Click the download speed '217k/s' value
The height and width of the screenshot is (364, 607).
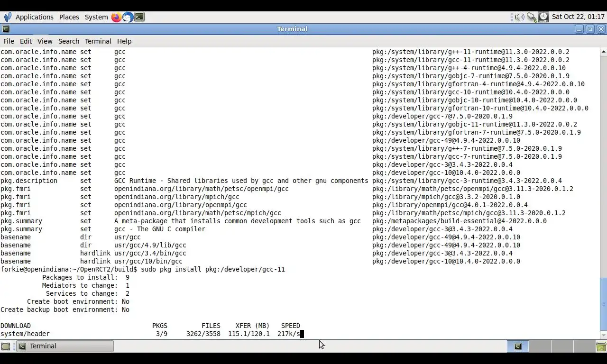pos(289,334)
